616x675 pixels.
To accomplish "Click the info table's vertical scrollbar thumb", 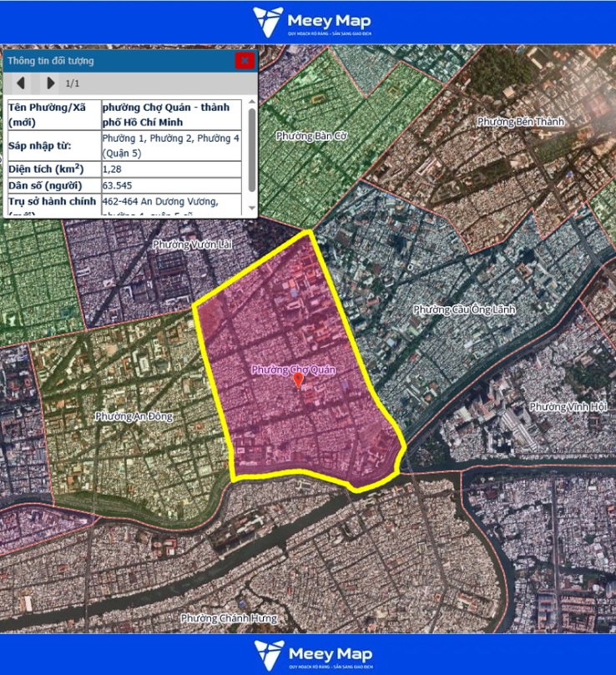I will (252, 149).
